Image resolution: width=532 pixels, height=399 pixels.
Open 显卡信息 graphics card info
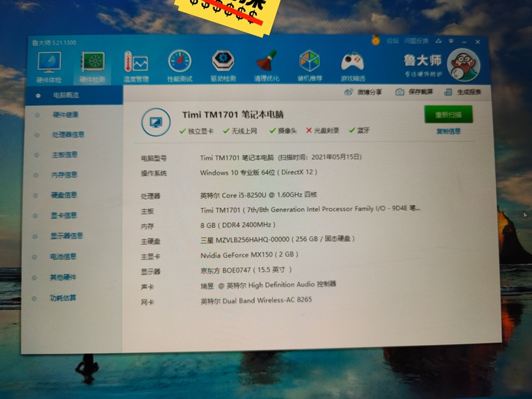point(64,216)
